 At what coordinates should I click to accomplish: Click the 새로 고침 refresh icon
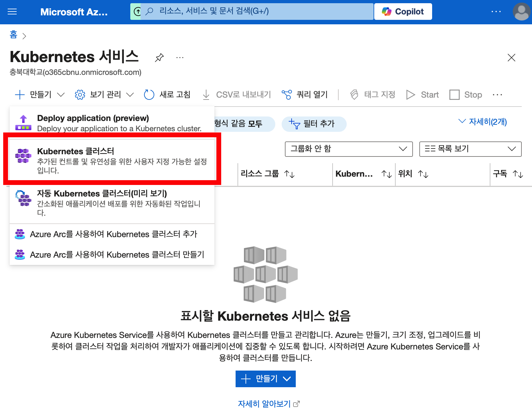[149, 95]
